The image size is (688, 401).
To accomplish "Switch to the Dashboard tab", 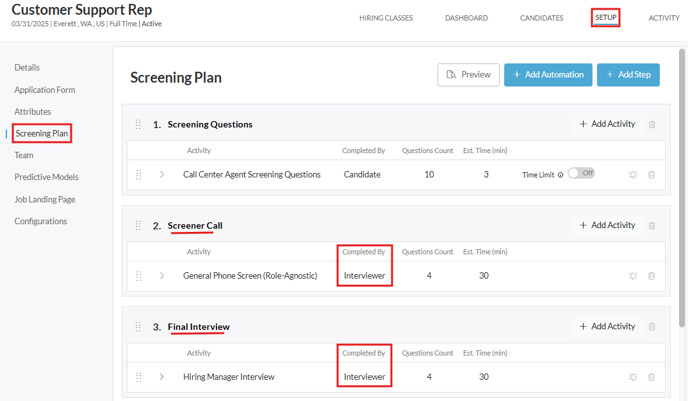I will (466, 18).
